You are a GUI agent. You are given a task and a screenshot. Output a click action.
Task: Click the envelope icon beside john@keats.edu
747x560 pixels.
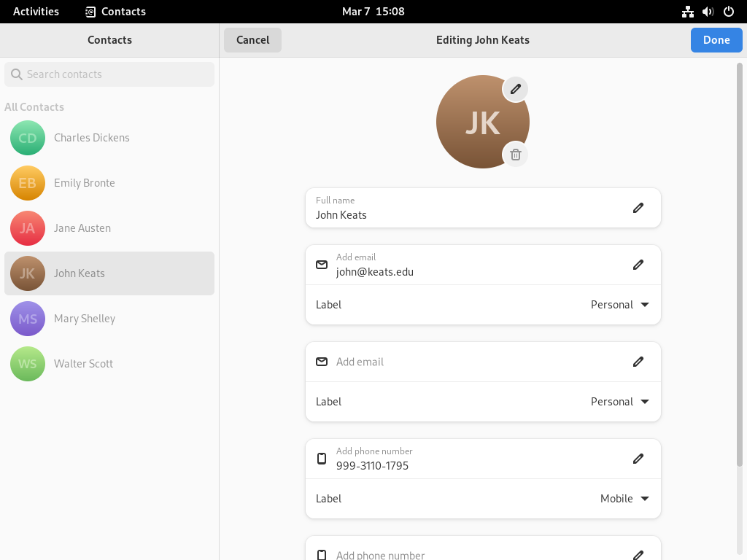tap(322, 265)
